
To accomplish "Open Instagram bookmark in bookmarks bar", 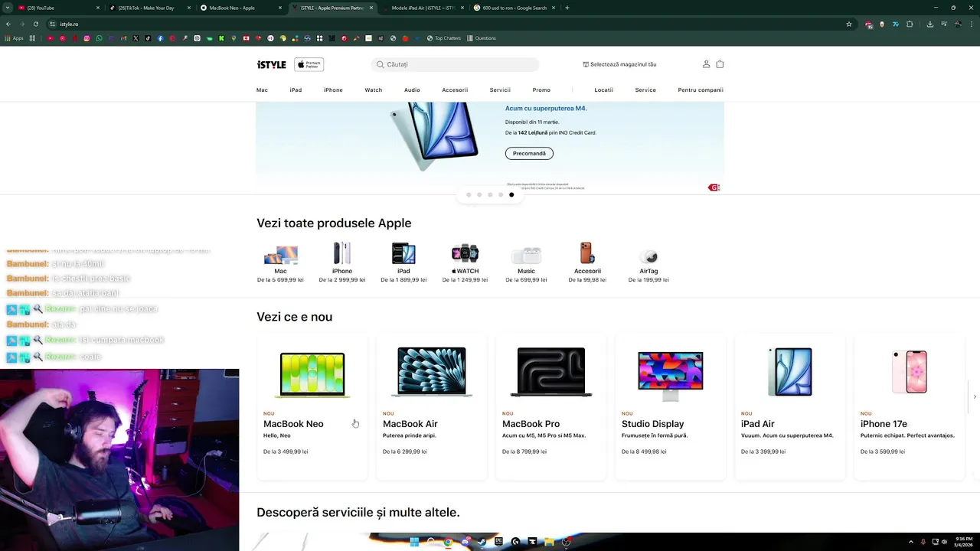I will pos(87,38).
